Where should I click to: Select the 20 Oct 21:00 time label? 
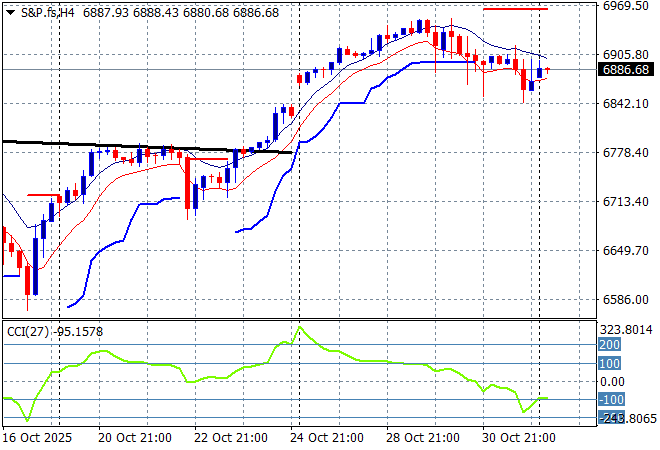135,438
